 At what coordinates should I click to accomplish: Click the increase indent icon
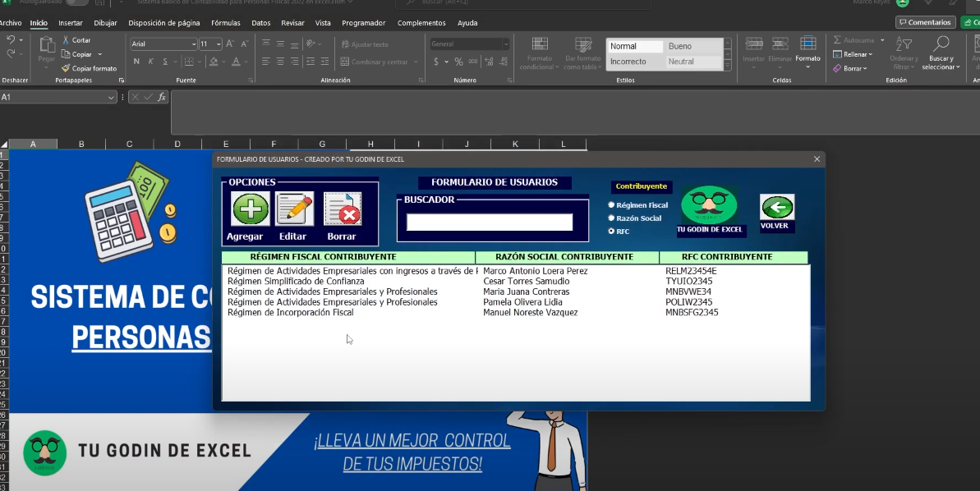tap(324, 62)
